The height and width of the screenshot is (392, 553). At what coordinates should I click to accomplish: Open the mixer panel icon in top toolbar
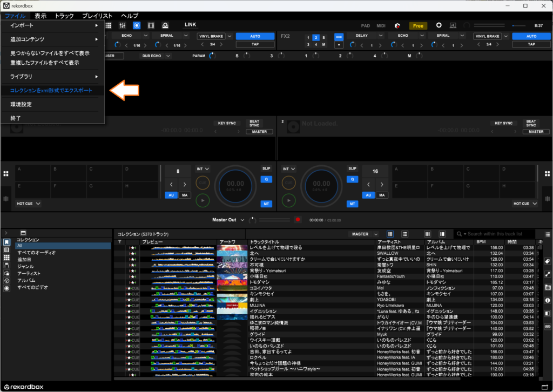(x=123, y=25)
